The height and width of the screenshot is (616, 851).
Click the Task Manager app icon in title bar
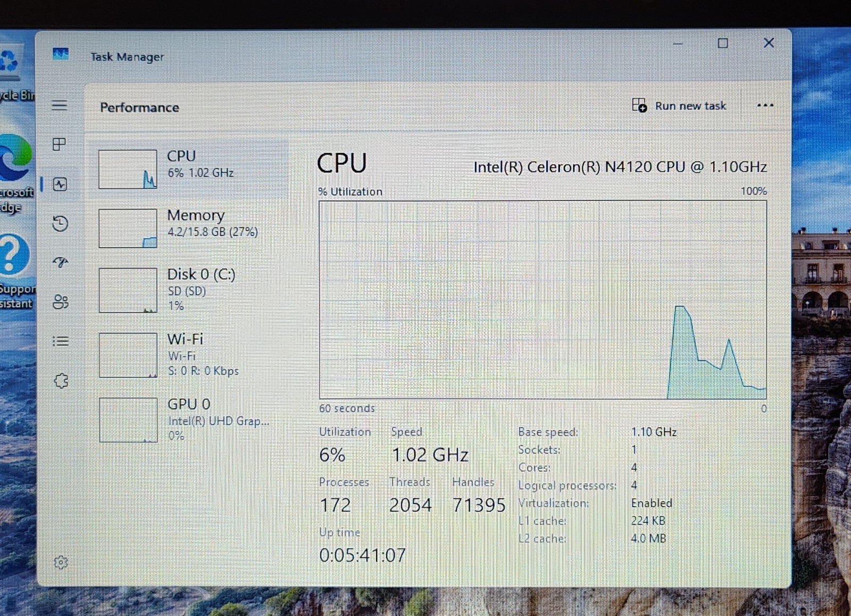(x=61, y=54)
